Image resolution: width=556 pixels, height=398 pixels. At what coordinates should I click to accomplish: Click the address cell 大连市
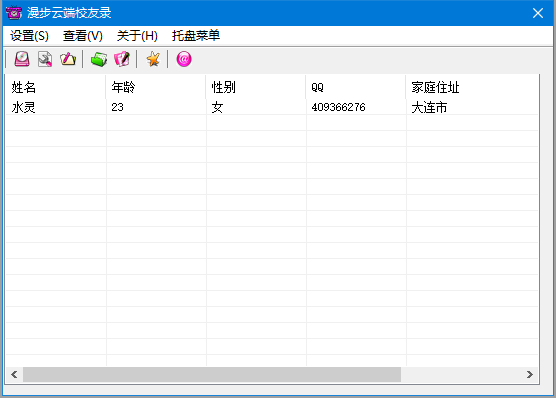click(429, 107)
